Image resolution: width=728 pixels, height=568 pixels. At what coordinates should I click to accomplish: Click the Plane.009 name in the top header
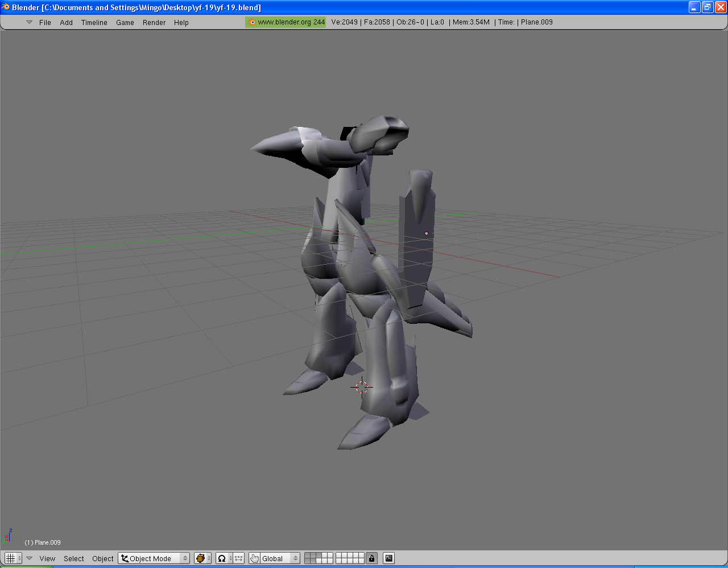tap(537, 22)
